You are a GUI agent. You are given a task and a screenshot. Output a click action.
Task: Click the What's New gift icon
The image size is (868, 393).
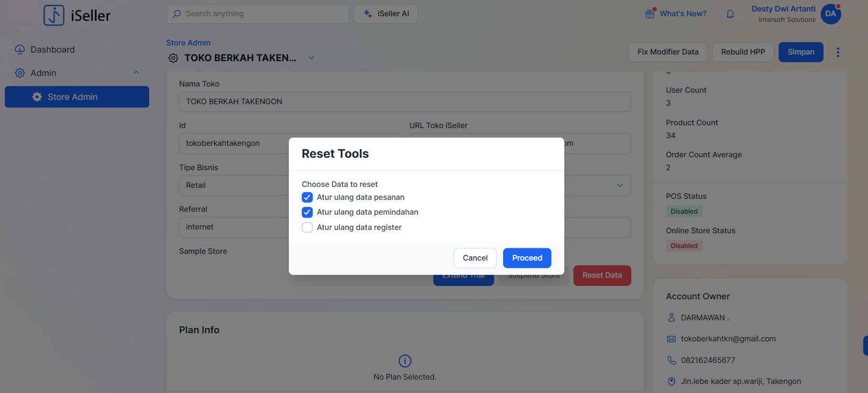pos(650,14)
